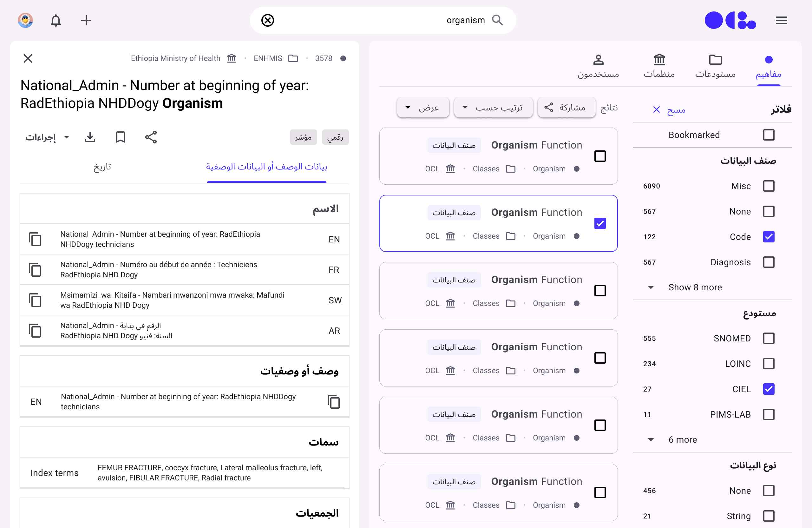
Task: Bookmark this concept
Action: tap(121, 137)
